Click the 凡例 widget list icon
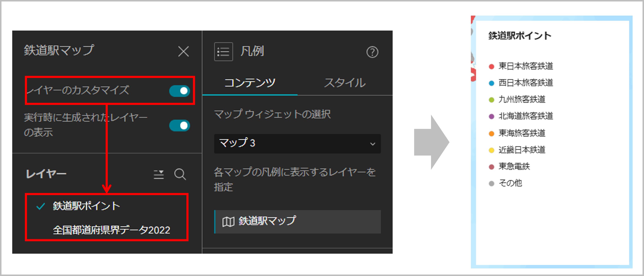The image size is (644, 276). point(224,52)
